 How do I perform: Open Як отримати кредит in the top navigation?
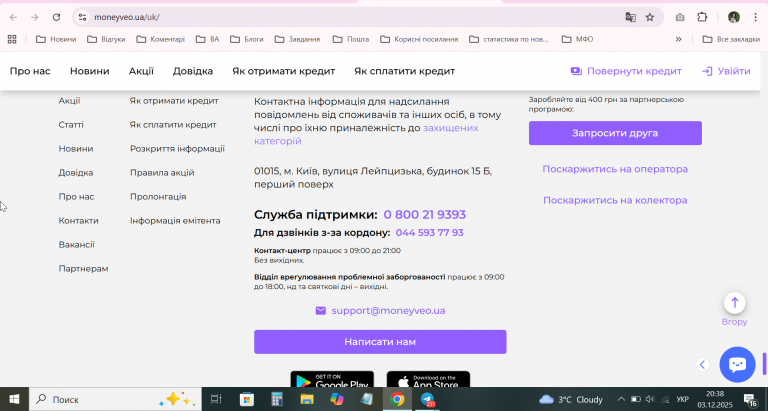click(284, 71)
